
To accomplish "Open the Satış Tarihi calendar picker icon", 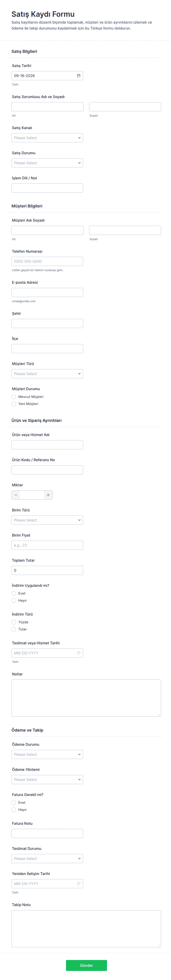I will point(79,76).
